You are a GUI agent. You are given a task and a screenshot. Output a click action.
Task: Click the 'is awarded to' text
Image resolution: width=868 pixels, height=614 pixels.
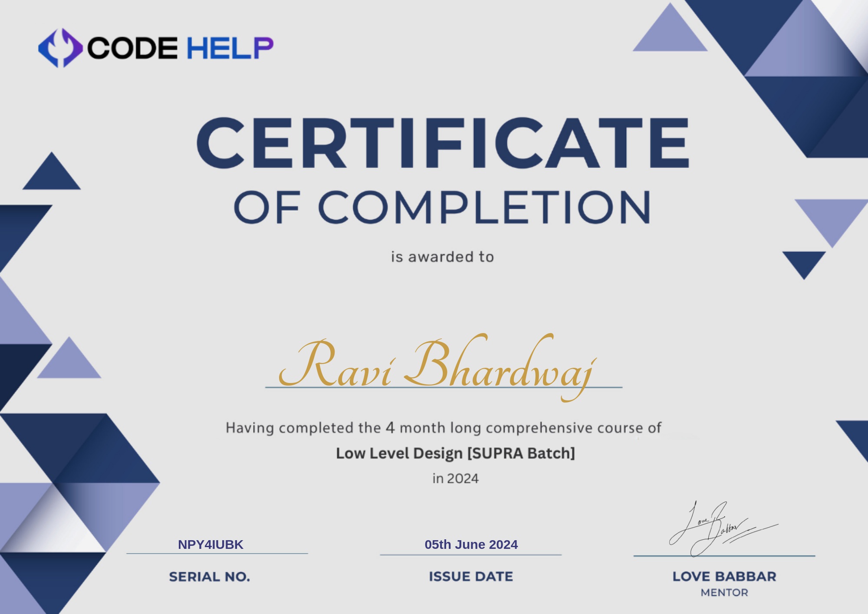click(442, 257)
